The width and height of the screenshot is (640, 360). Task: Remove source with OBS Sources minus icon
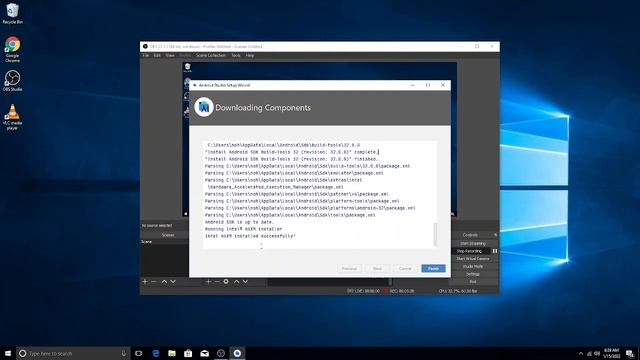[217, 282]
